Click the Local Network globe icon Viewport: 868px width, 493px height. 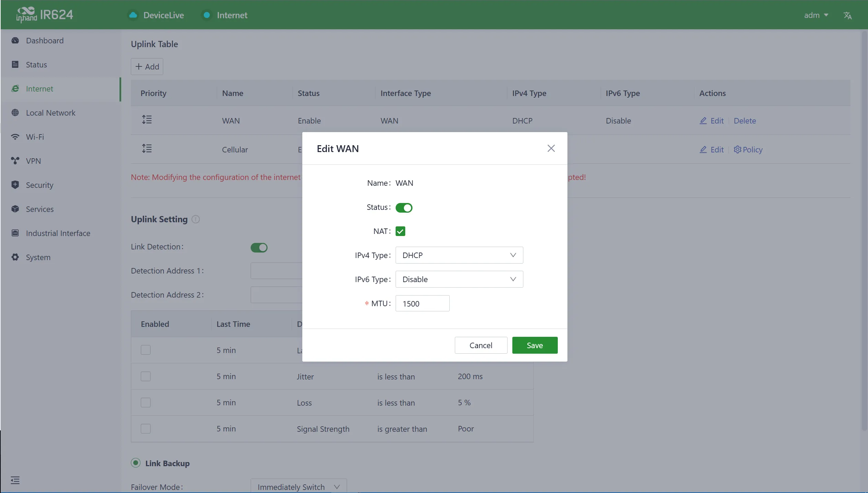[15, 113]
